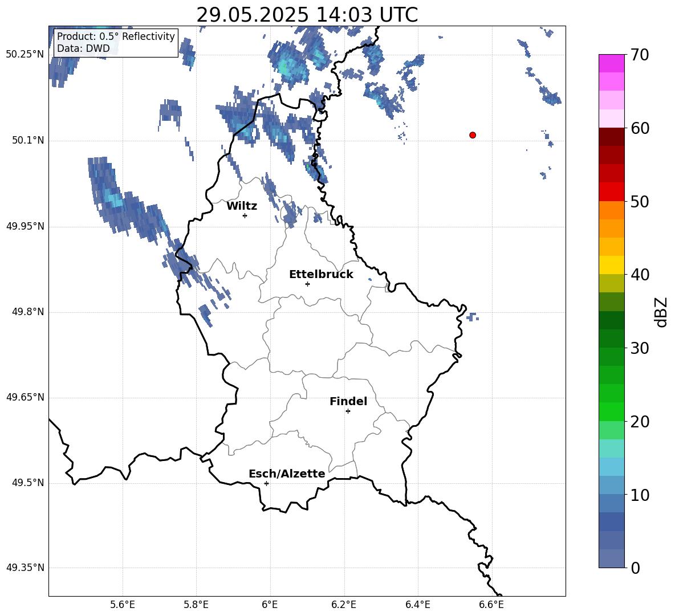Pick the slate-blue colorbar swatch at 0
This screenshot has height=616, width=675.
pyautogui.click(x=611, y=559)
